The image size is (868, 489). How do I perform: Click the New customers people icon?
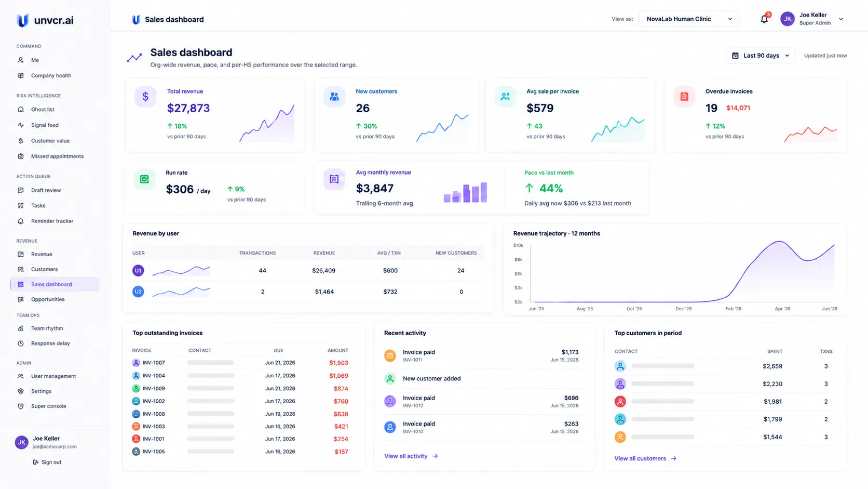click(x=334, y=97)
